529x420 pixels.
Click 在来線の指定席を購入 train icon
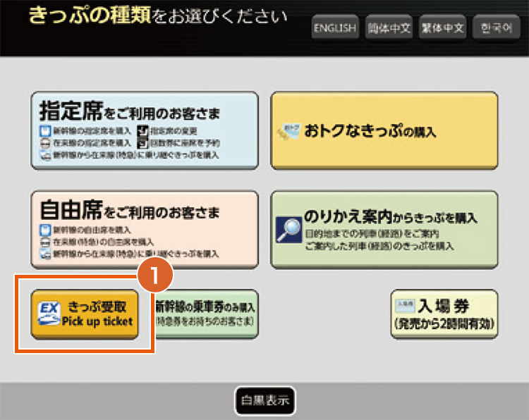45,143
